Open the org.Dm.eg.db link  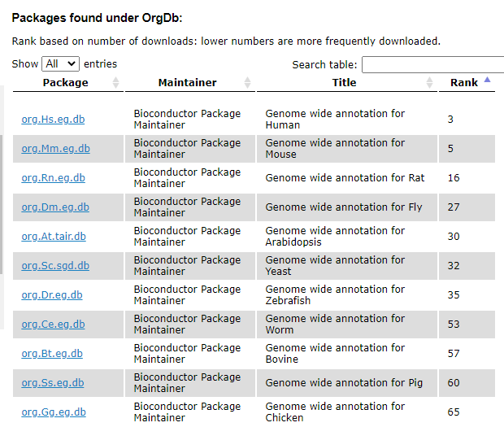point(55,207)
